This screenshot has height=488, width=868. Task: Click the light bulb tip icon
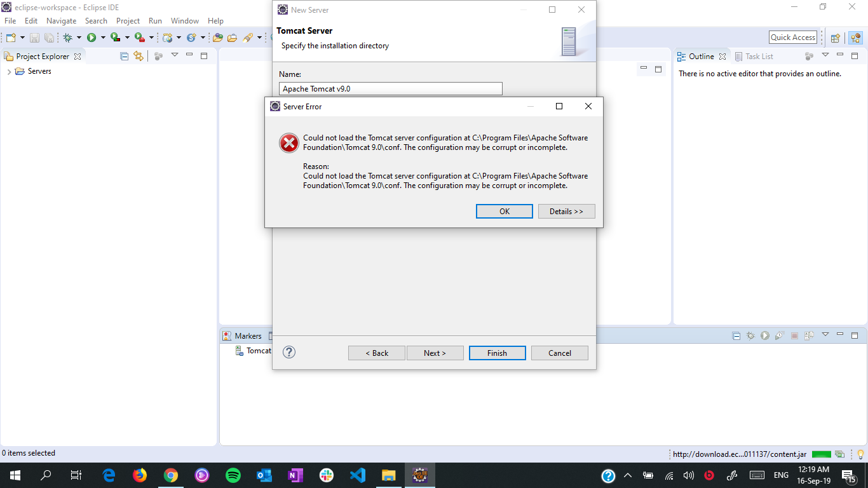coord(860,454)
